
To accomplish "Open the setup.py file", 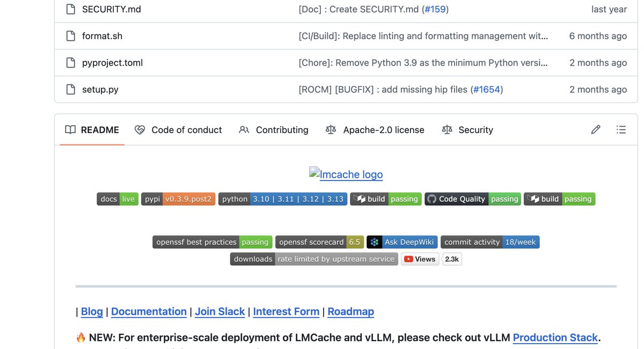I will coord(100,90).
